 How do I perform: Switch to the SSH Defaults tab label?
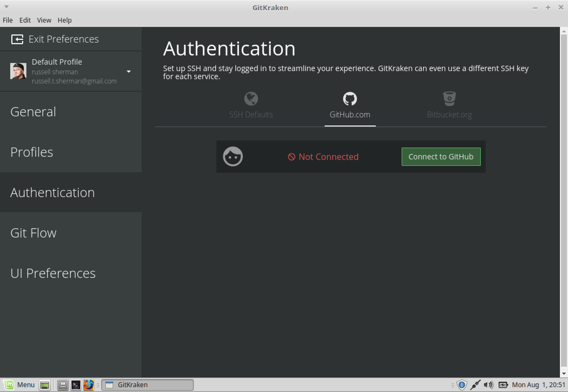pyautogui.click(x=251, y=115)
